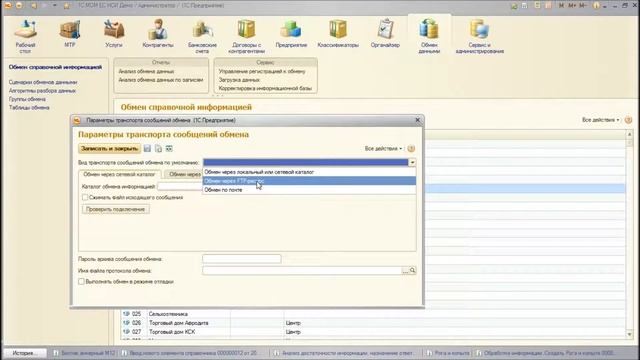Viewport: 640px width, 360px height.
Task: Click Проверить подключение button
Action: (116, 209)
